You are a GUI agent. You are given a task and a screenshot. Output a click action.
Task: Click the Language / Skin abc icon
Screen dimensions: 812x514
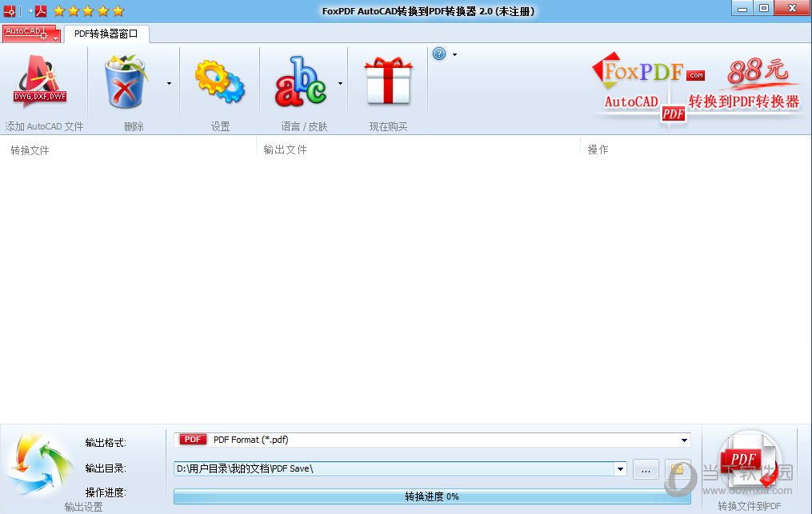(300, 82)
